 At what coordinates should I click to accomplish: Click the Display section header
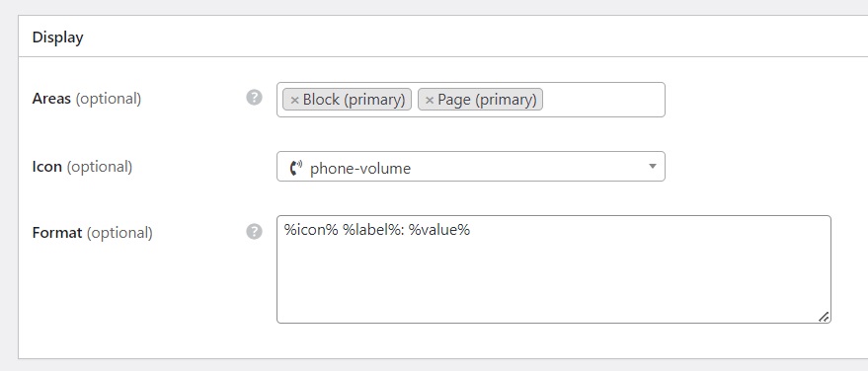[x=57, y=37]
